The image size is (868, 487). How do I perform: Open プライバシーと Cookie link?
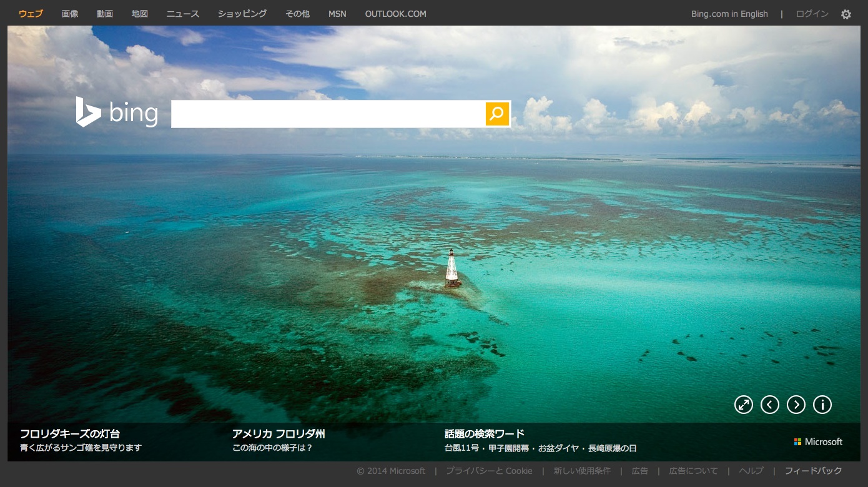(x=489, y=471)
